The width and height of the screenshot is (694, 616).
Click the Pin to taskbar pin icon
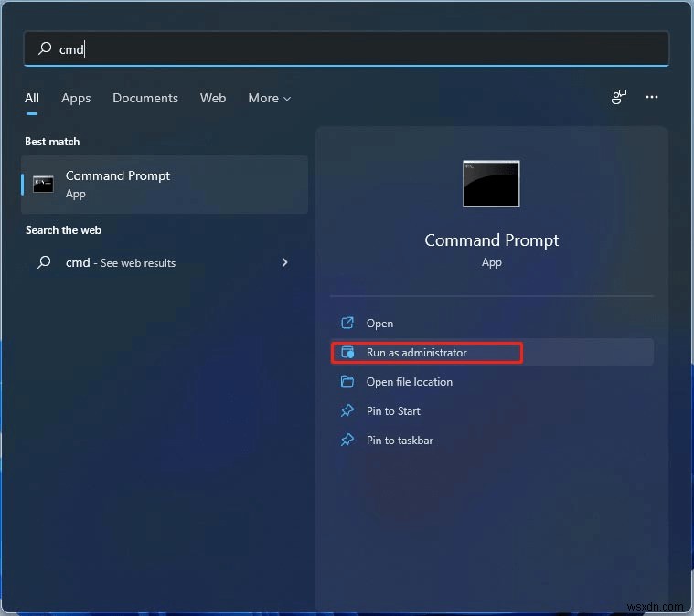point(347,440)
